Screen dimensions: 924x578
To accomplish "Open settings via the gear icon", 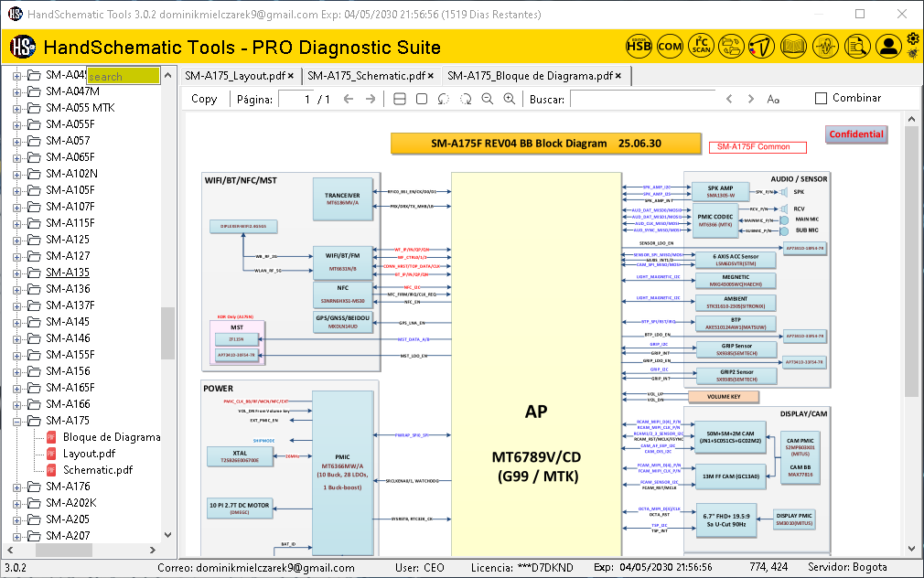I will pyautogui.click(x=913, y=39).
